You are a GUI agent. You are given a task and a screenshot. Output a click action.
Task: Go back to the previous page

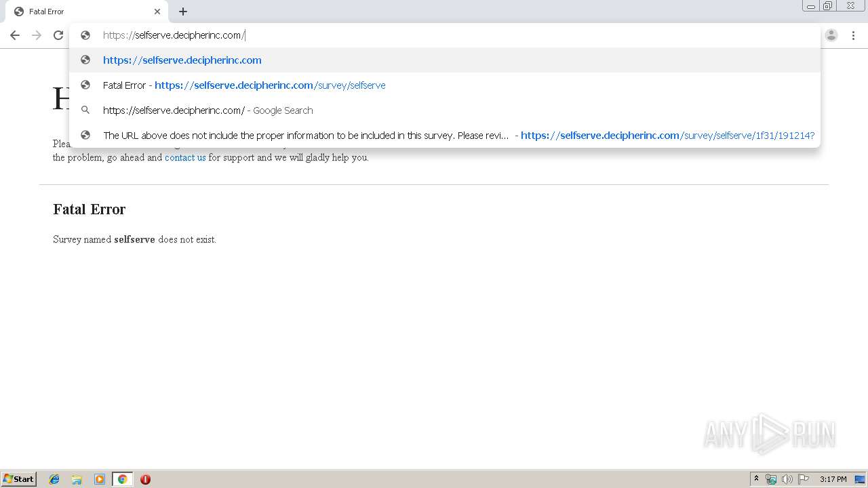[15, 35]
